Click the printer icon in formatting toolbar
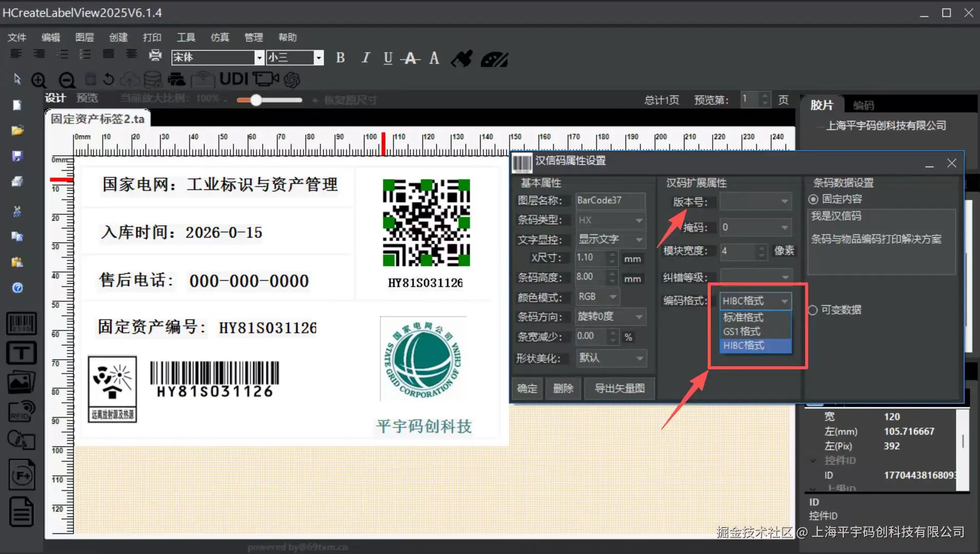Image resolution: width=980 pixels, height=554 pixels. point(155,55)
